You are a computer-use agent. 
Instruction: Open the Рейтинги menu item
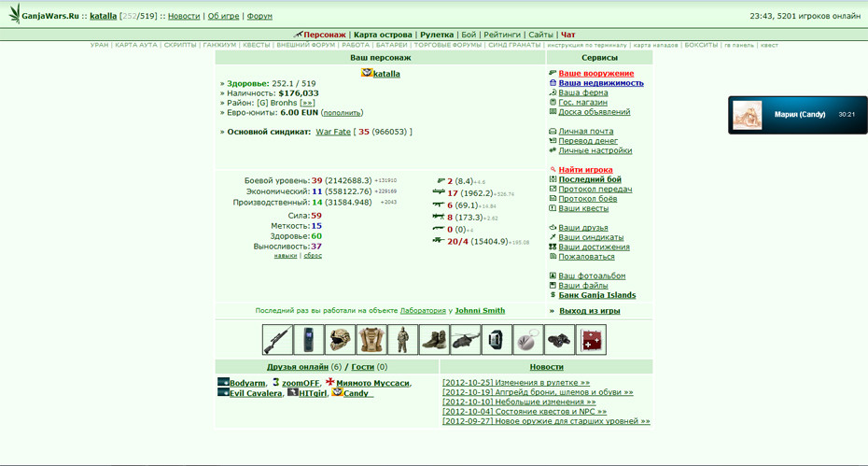coord(502,35)
